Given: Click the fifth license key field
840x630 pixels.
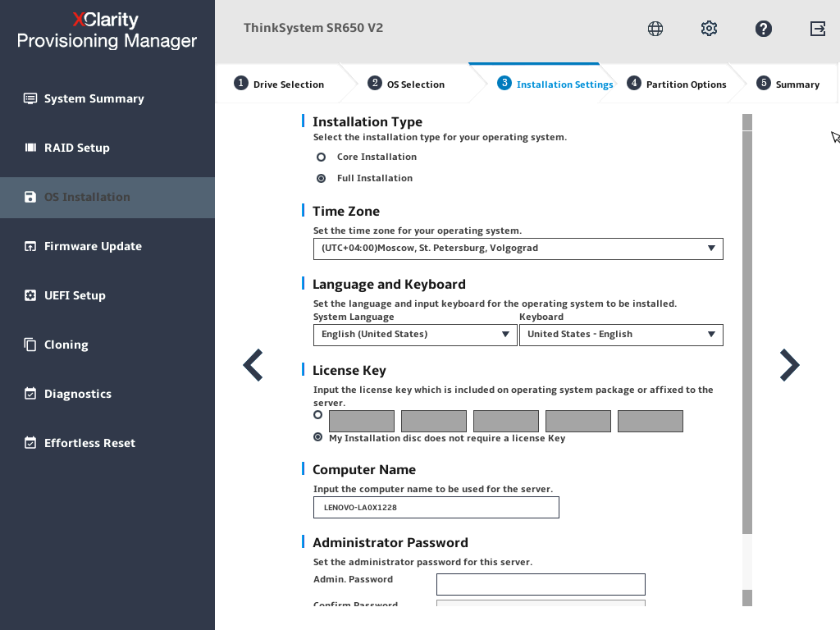Looking at the screenshot, I should (x=651, y=421).
